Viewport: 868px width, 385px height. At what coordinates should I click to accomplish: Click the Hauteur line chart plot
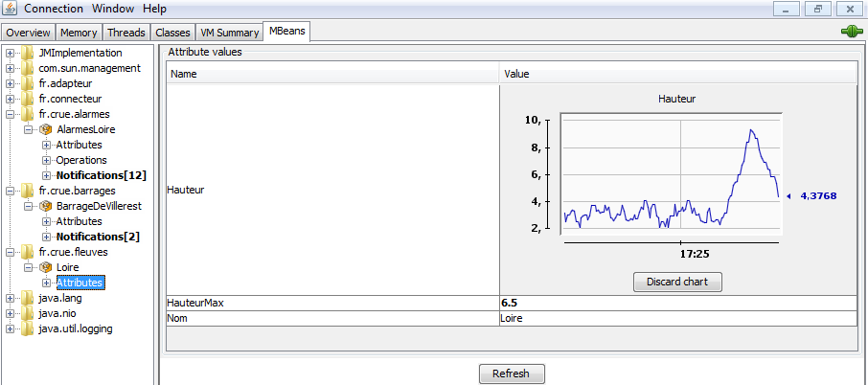(671, 172)
